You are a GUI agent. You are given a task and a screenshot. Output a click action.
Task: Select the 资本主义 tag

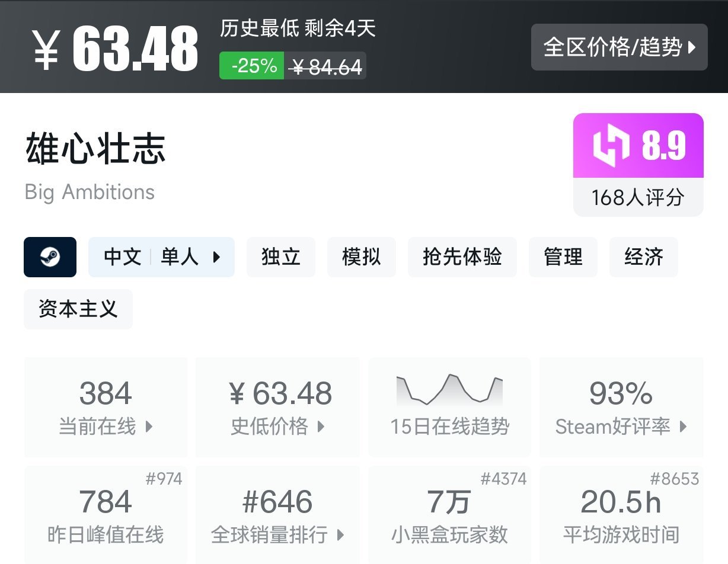78,309
